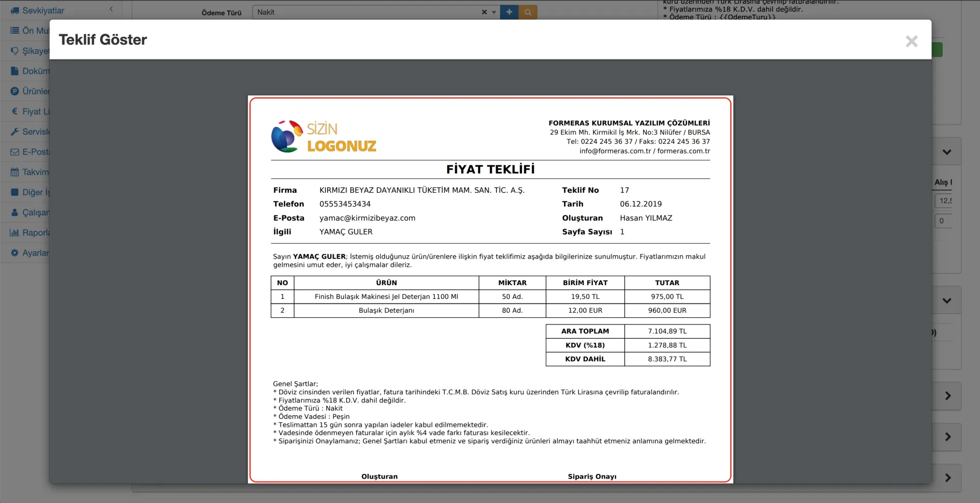Click the BİRİM FİYAT column header
The width and height of the screenshot is (980, 503).
pos(585,283)
